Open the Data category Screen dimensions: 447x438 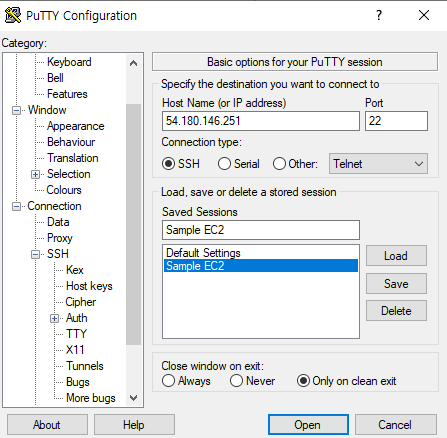(58, 222)
